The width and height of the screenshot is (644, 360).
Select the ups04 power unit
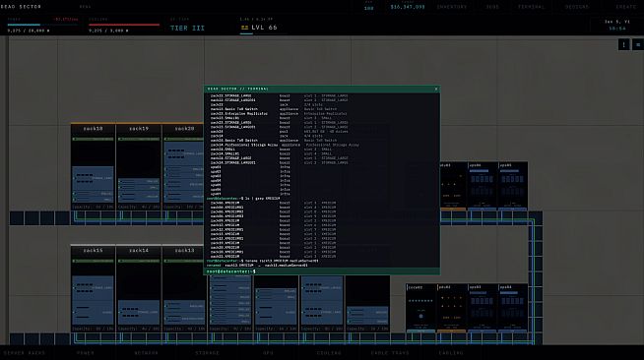tap(513, 308)
